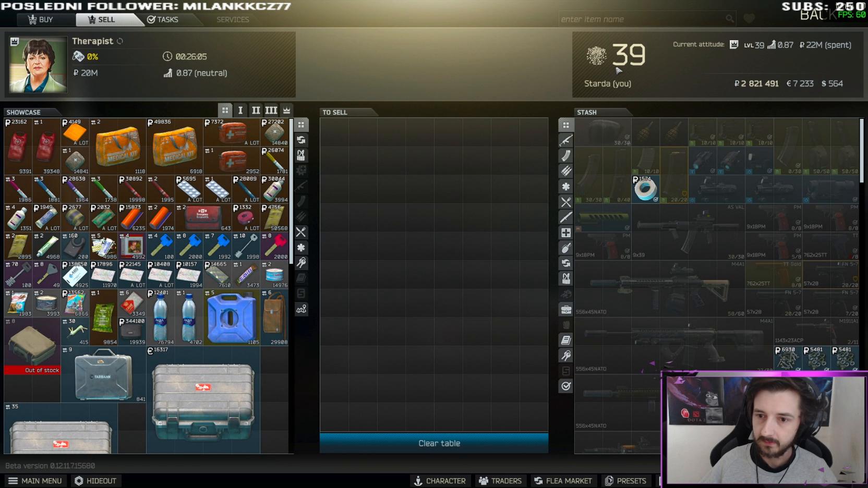Select the red key item priced 2000

[274, 246]
